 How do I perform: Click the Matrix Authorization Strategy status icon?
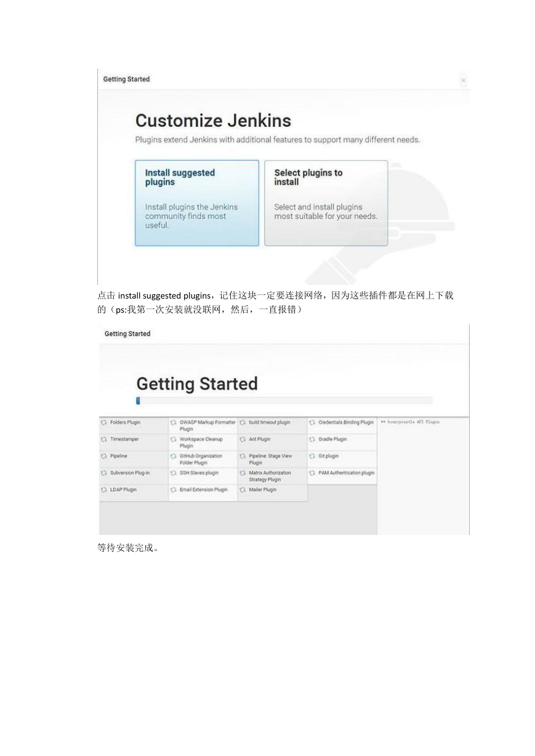coord(243,473)
